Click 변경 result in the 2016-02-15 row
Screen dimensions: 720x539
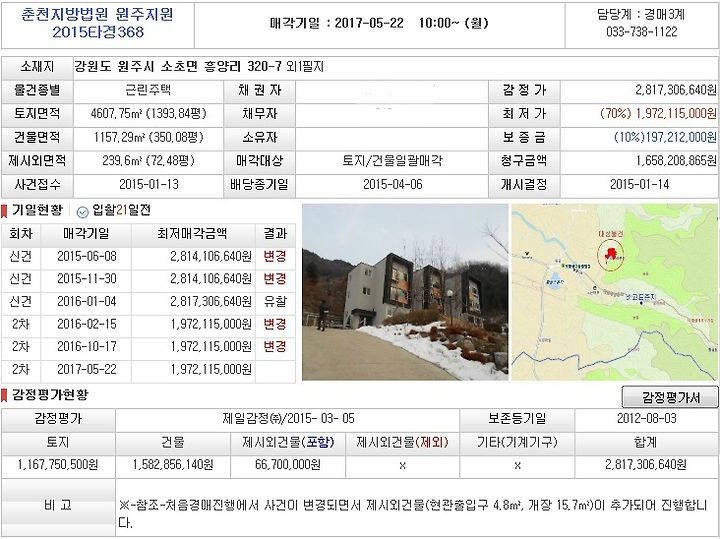pyautogui.click(x=275, y=324)
